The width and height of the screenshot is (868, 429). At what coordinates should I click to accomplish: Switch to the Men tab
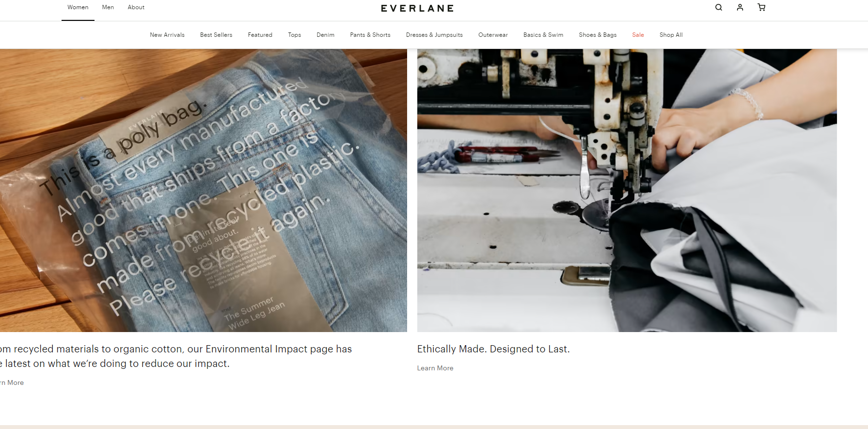click(108, 7)
